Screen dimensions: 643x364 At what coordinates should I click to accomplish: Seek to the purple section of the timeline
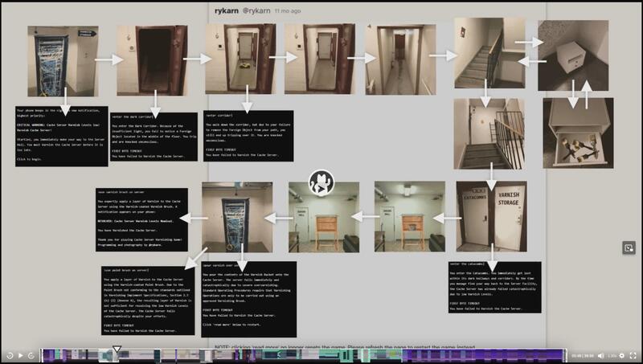[x=482, y=355]
